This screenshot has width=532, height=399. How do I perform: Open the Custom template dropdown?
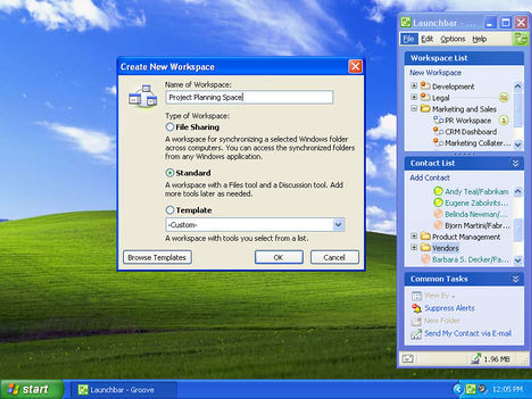click(338, 225)
